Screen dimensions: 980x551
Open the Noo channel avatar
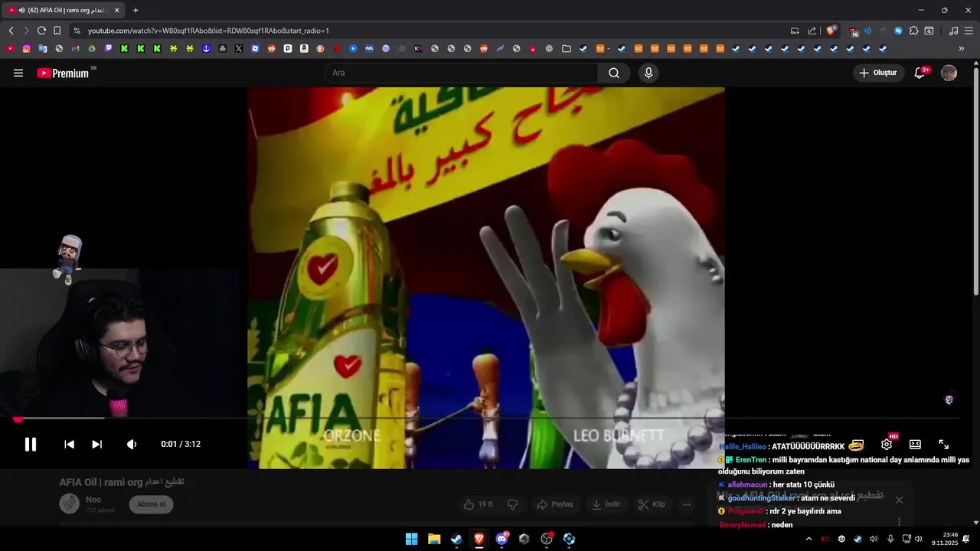pos(70,504)
